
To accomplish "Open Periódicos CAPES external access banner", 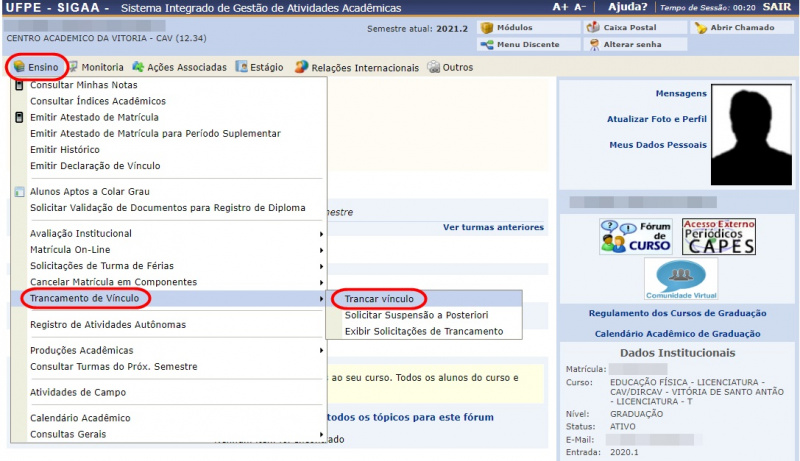I will pyautogui.click(x=718, y=237).
